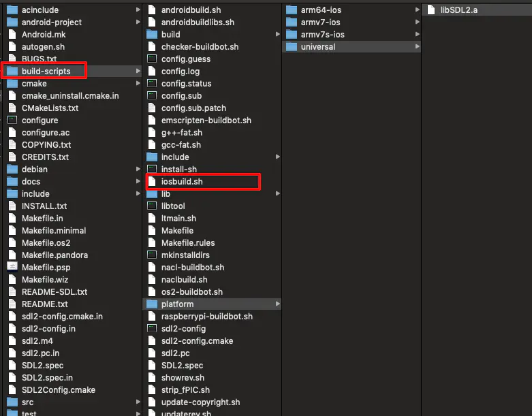Click the iosbuild.sh file icon
Viewport: 532px width, 416px height.
(x=152, y=181)
